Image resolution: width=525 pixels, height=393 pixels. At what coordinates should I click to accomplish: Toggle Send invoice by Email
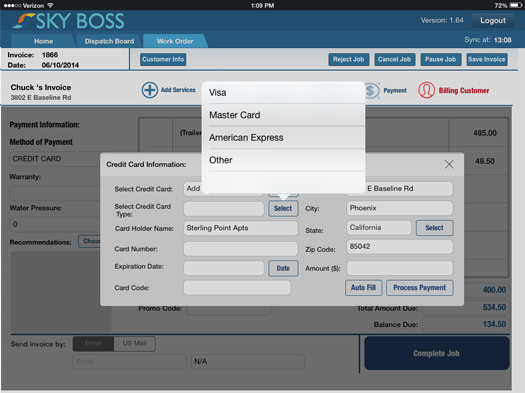pyautogui.click(x=93, y=343)
